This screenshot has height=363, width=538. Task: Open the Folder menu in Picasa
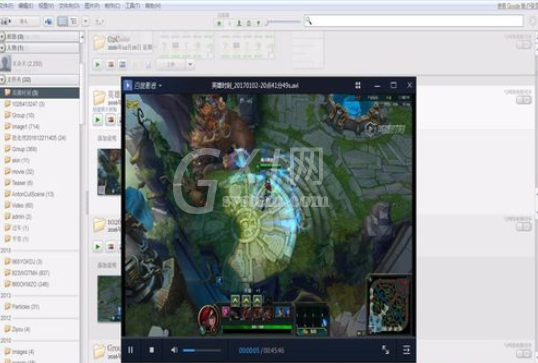(69, 5)
